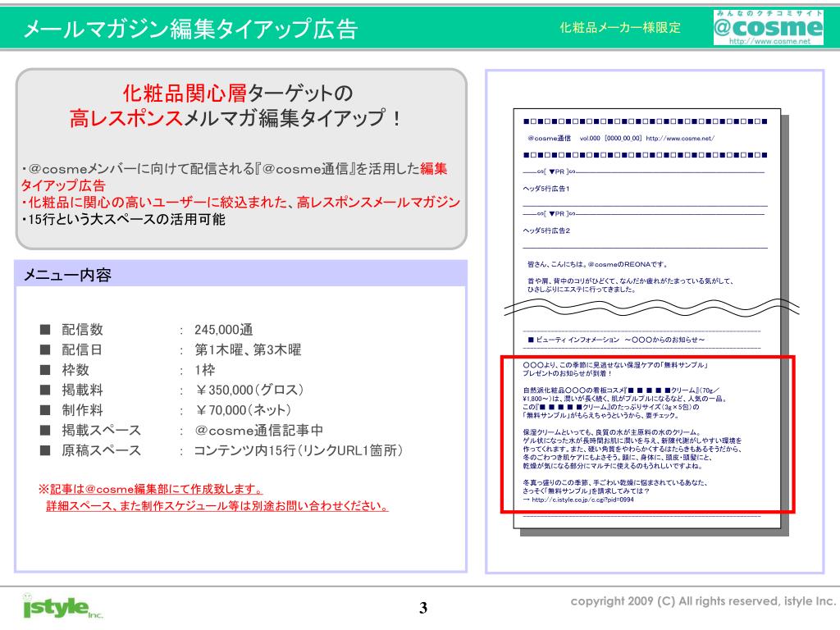Select the price ￥70,000（ネット）

tap(243, 410)
